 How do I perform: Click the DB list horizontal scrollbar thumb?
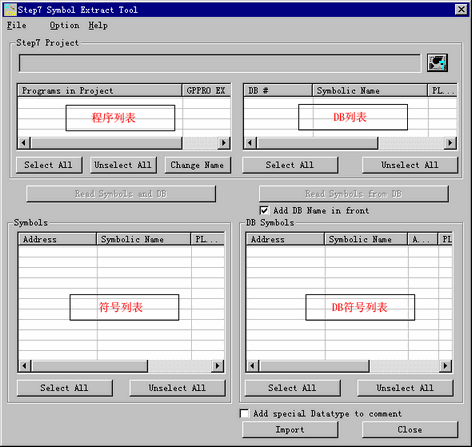pyautogui.click(x=317, y=143)
